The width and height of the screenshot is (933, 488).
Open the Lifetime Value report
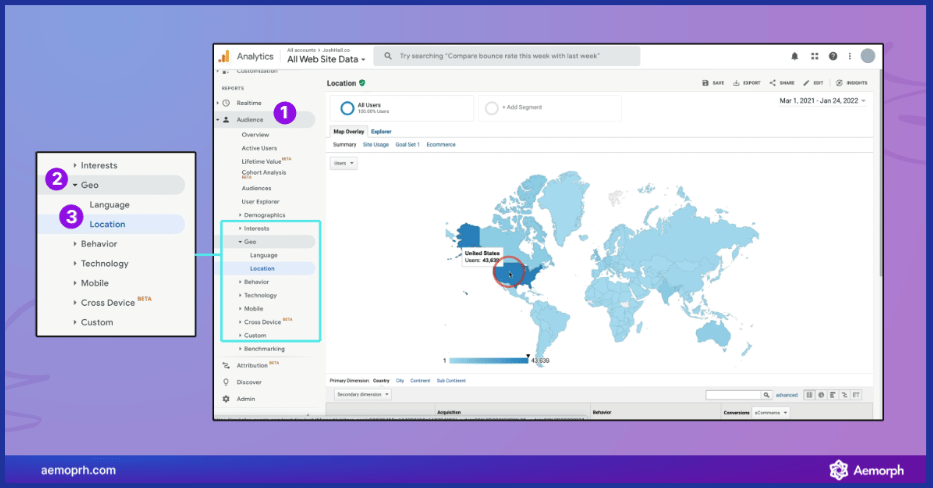coord(261,162)
